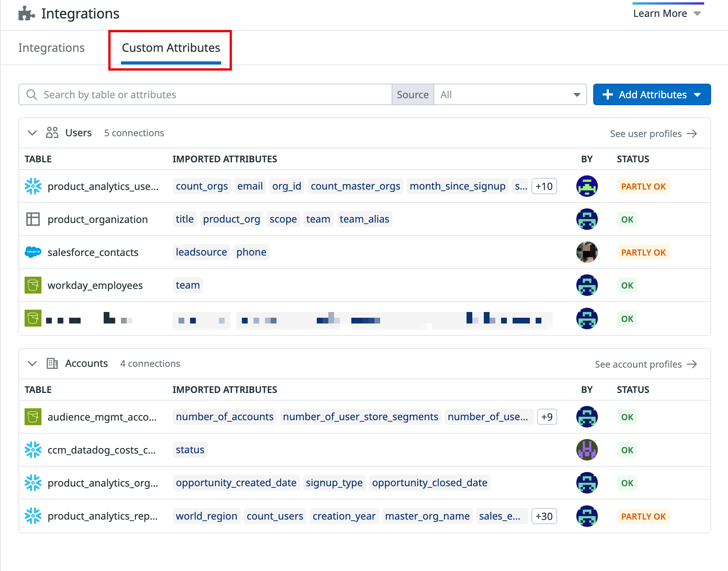This screenshot has height=571, width=728.
Task: Select the Custom Attributes tab
Action: pos(171,48)
